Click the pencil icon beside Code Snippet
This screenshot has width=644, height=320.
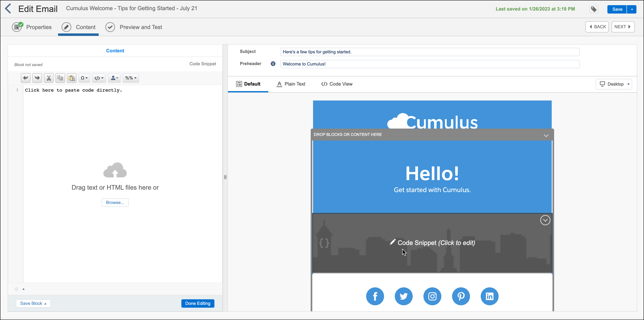[392, 242]
